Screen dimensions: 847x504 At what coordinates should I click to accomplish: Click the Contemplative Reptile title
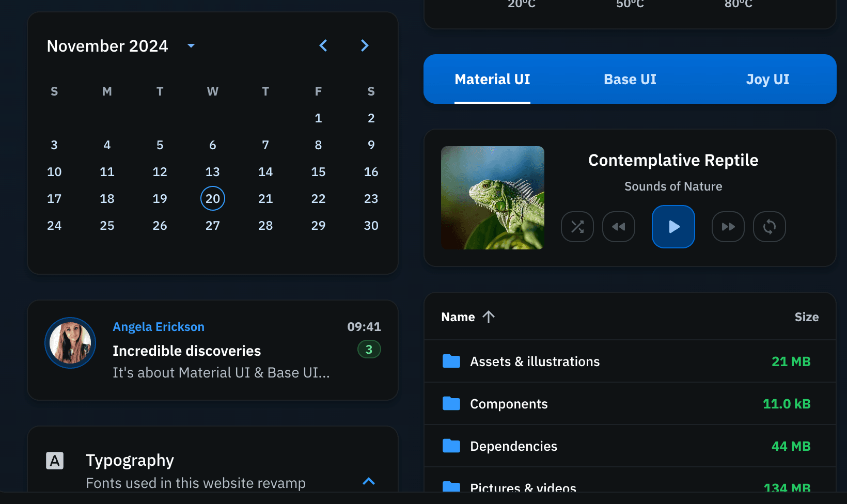pyautogui.click(x=673, y=160)
